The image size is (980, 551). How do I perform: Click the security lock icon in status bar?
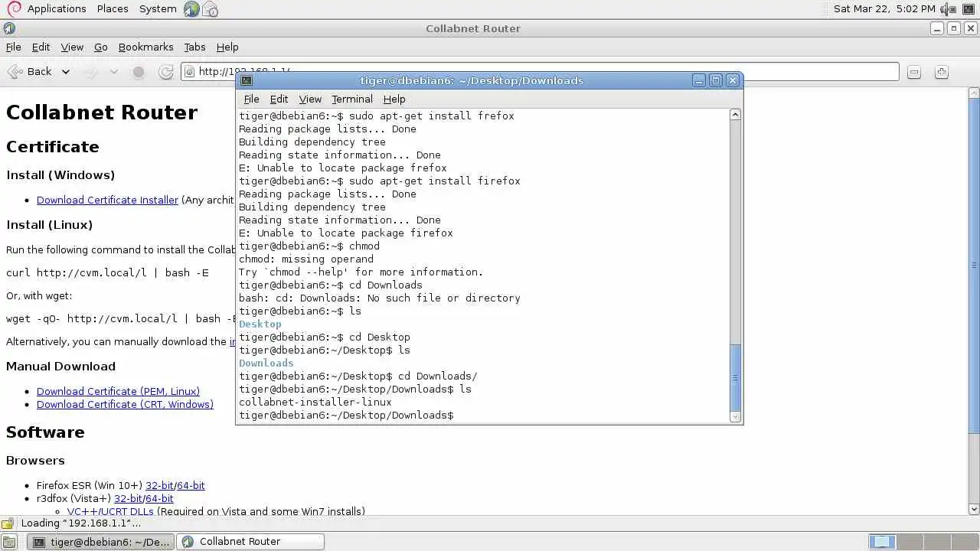[x=8, y=523]
